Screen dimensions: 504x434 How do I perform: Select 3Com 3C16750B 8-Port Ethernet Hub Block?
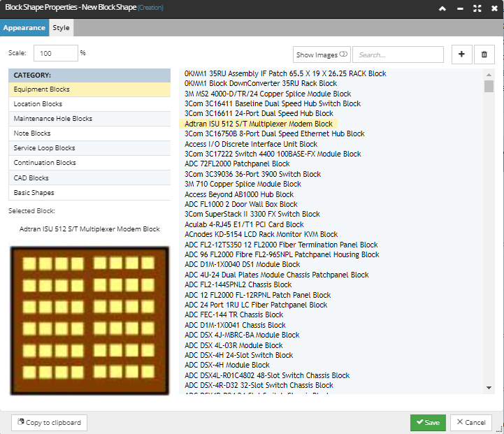[x=275, y=134]
